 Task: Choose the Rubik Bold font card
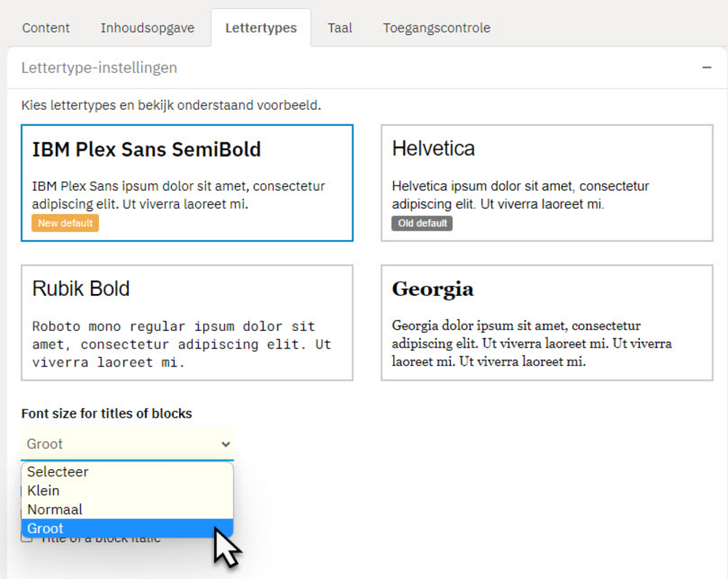click(187, 323)
